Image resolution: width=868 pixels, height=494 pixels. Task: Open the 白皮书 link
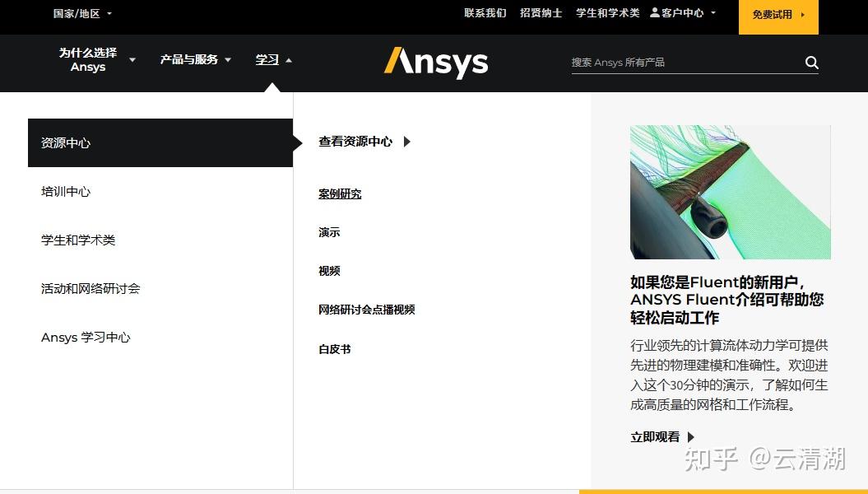333,348
